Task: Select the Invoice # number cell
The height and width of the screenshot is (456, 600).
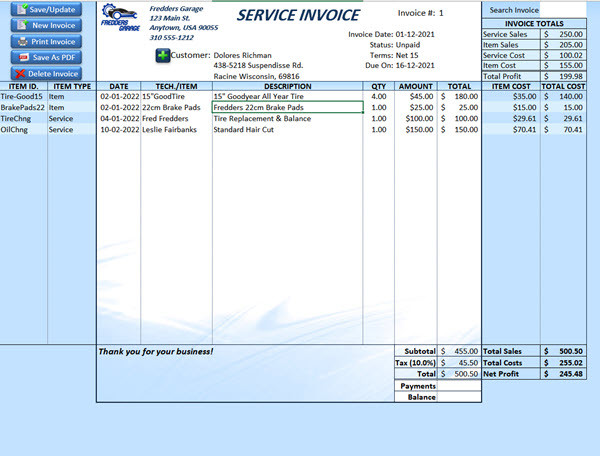Action: pos(441,13)
